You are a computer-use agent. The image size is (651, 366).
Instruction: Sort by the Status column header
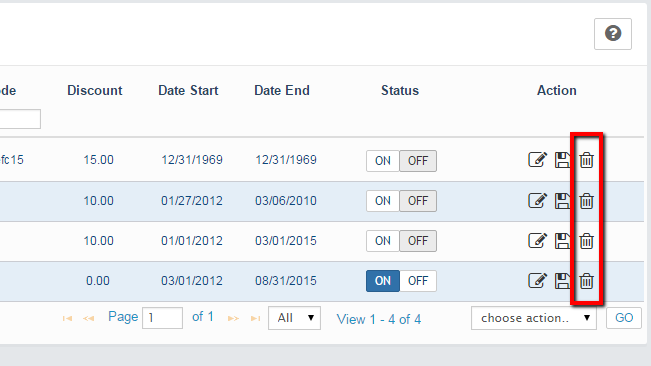click(400, 90)
